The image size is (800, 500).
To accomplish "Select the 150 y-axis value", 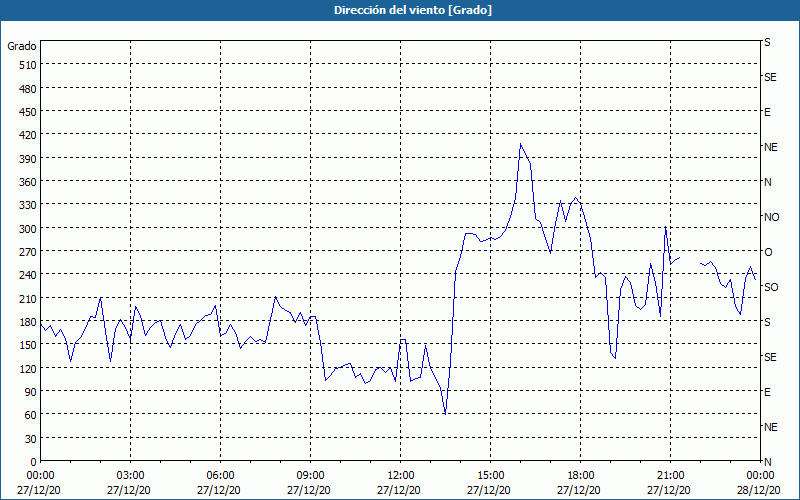I will (28, 345).
